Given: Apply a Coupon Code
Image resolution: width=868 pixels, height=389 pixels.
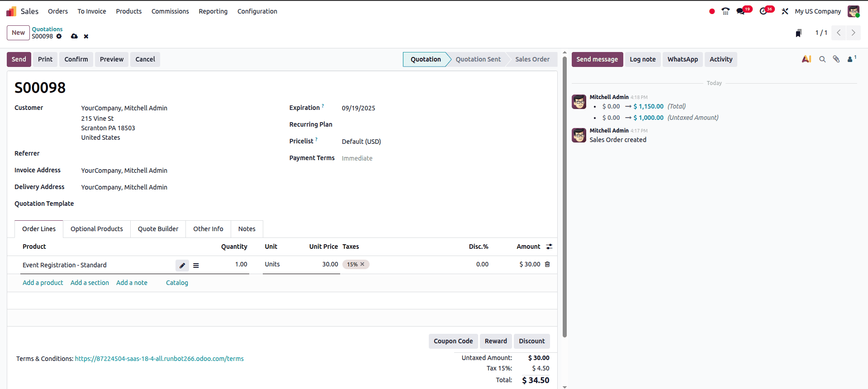Looking at the screenshot, I should click(x=453, y=341).
